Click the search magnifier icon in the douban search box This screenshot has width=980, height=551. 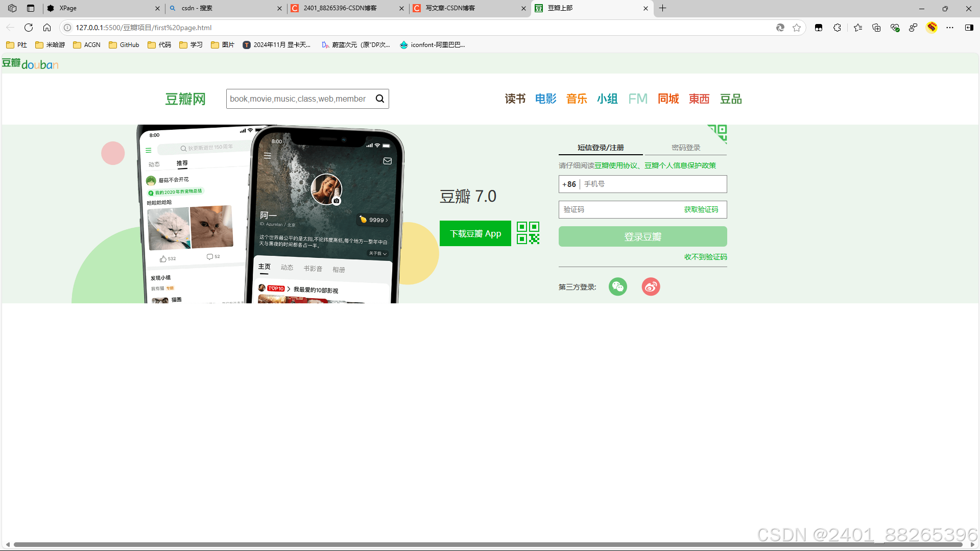[x=379, y=99]
